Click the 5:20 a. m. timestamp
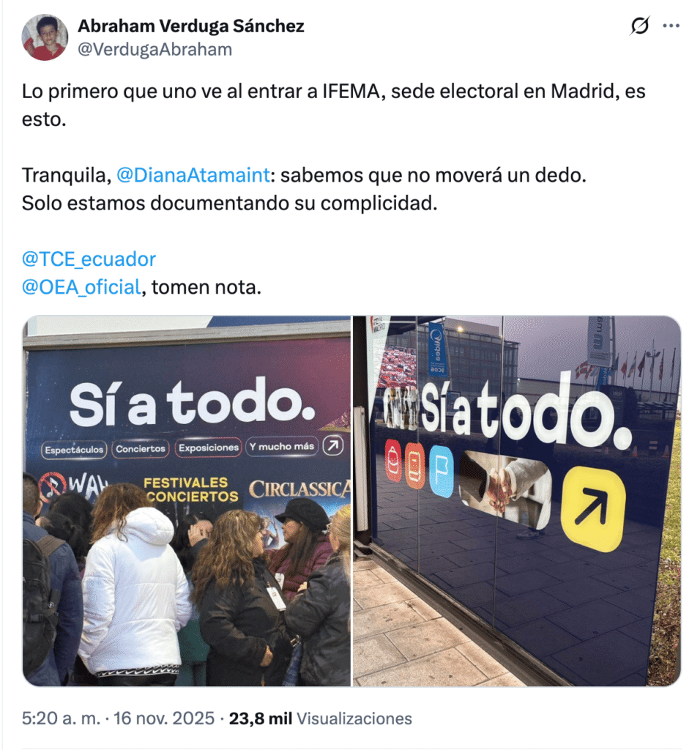This screenshot has height=750, width=700. point(62,719)
